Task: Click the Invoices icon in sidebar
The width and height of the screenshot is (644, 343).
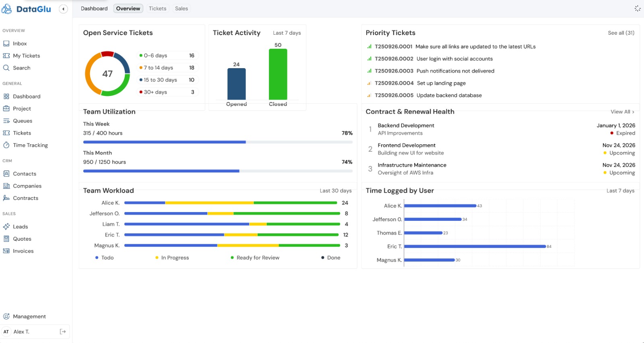Action: click(x=6, y=251)
